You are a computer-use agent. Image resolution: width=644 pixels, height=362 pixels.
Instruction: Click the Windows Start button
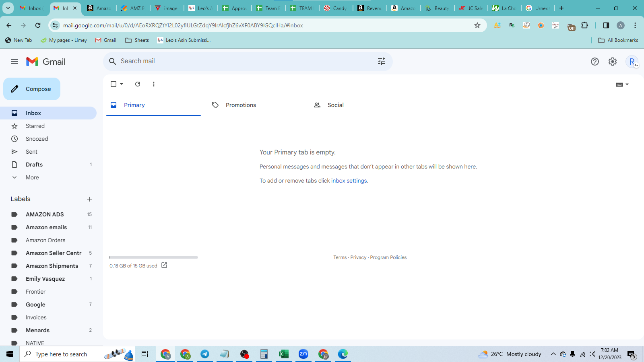pos(10,354)
